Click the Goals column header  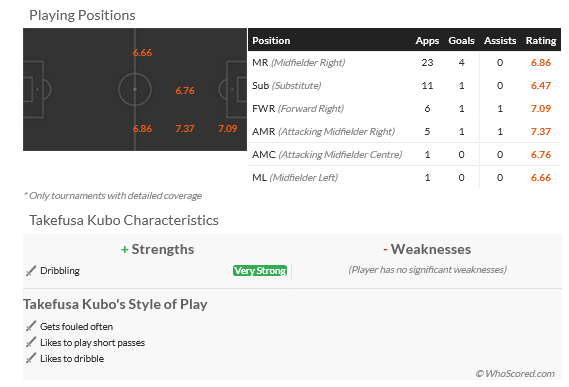(x=461, y=41)
